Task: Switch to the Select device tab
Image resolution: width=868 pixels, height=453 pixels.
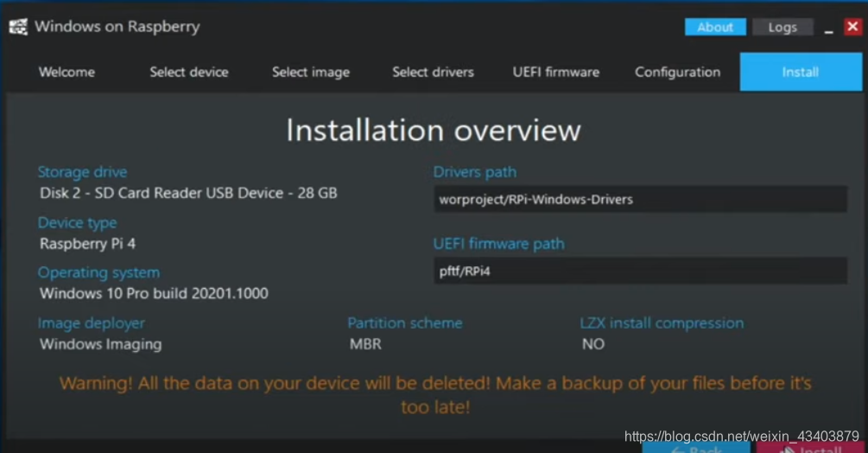Action: (x=189, y=72)
